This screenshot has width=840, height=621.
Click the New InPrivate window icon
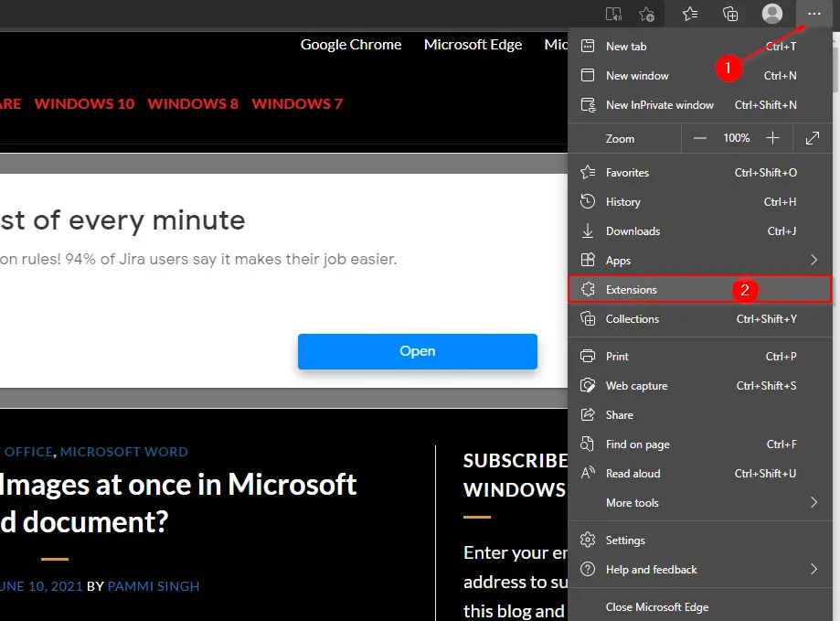589,105
